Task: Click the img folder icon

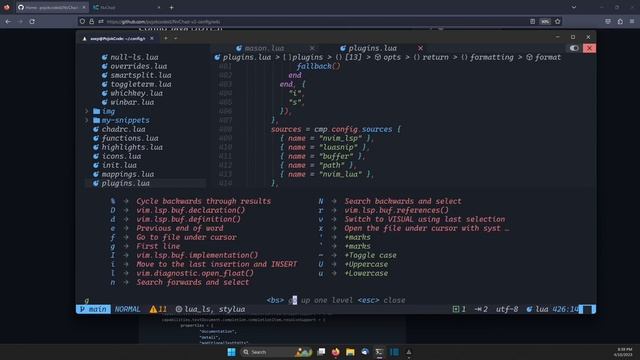Action: pyautogui.click(x=96, y=111)
